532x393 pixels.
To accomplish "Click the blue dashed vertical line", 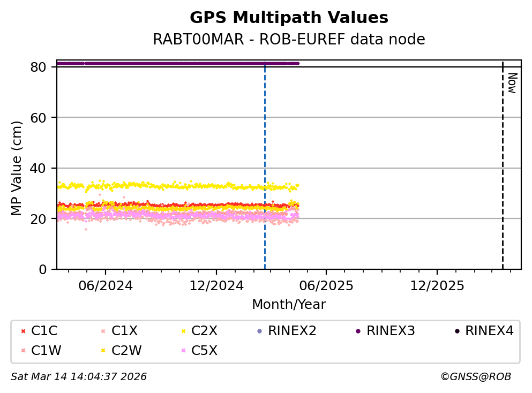I will click(265, 161).
